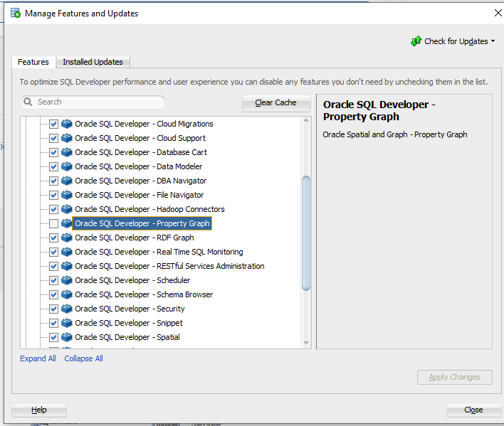Click the Apply Changes button
The height and width of the screenshot is (426, 504).
(x=454, y=377)
